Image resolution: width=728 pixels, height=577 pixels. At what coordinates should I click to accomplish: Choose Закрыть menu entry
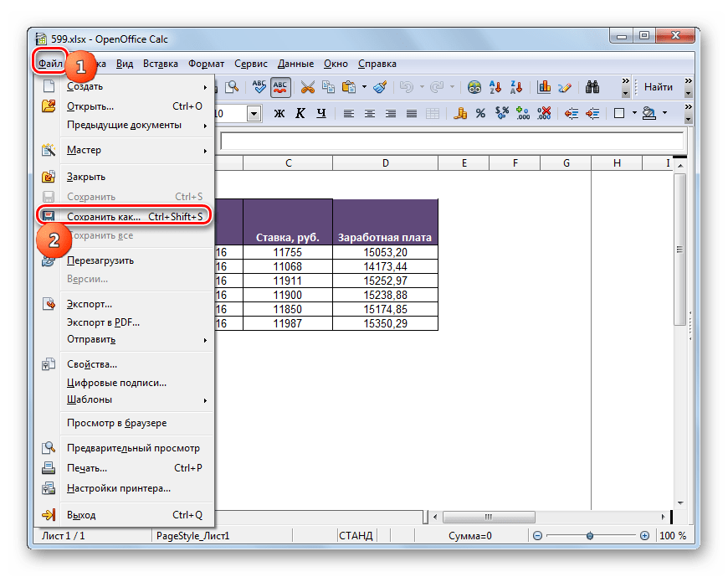[x=124, y=177]
